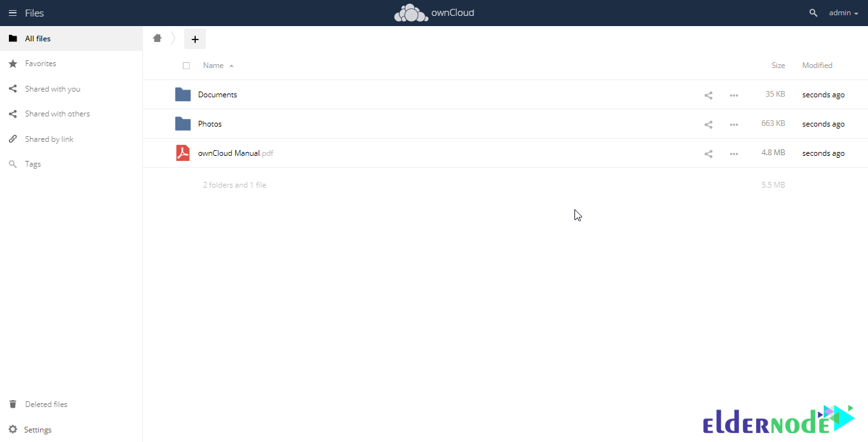Screen dimensions: 868x442
Task: Click the Shared with others share icon
Action: 13,114
